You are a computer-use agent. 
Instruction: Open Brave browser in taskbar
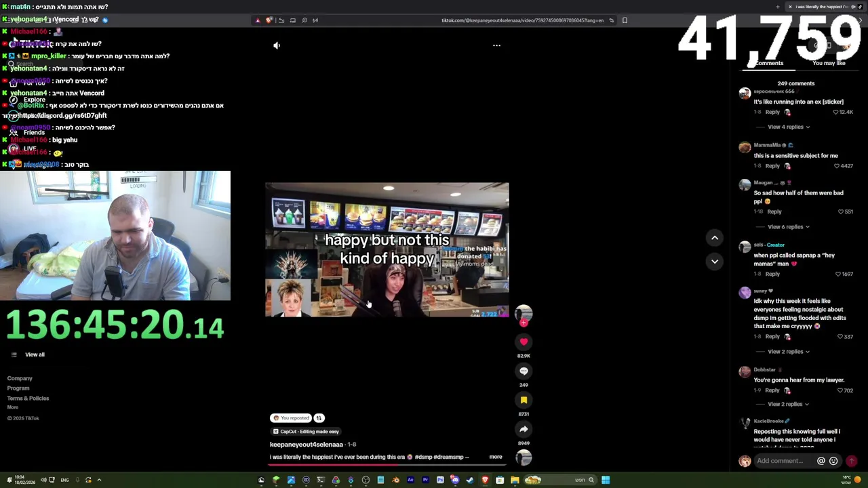tap(485, 480)
